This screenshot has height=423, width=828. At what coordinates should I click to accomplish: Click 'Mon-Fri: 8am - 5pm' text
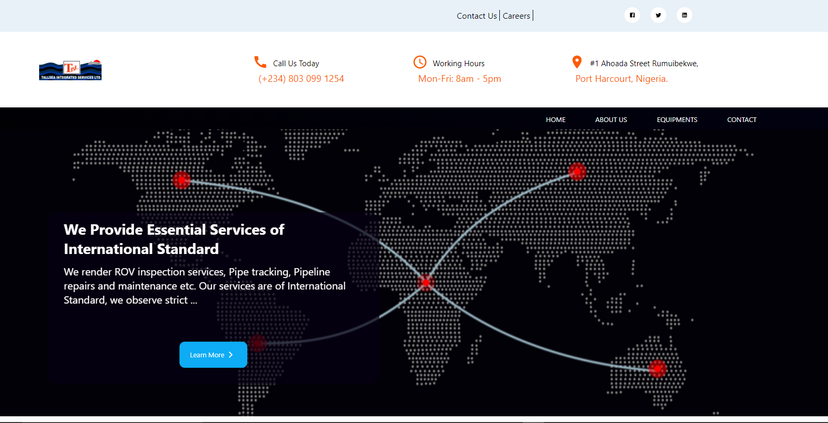click(x=459, y=79)
